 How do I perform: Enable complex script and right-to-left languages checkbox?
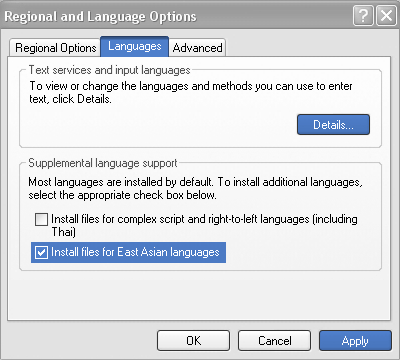tap(41, 220)
